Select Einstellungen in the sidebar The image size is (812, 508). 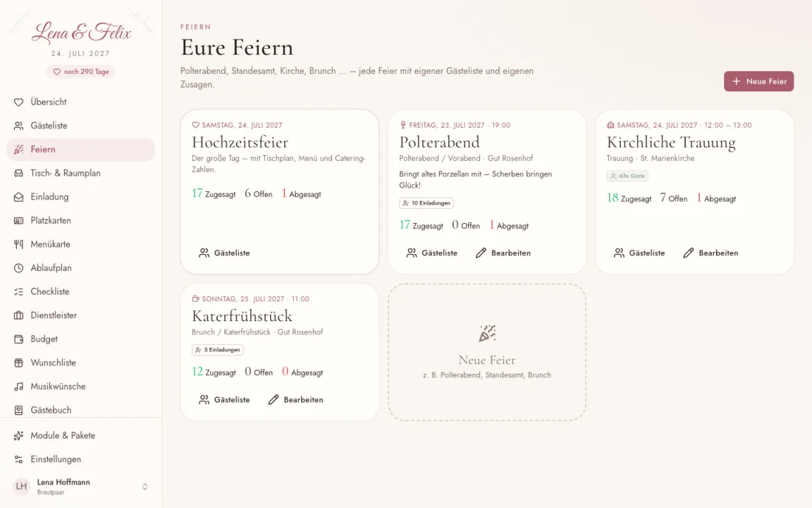pos(80,460)
